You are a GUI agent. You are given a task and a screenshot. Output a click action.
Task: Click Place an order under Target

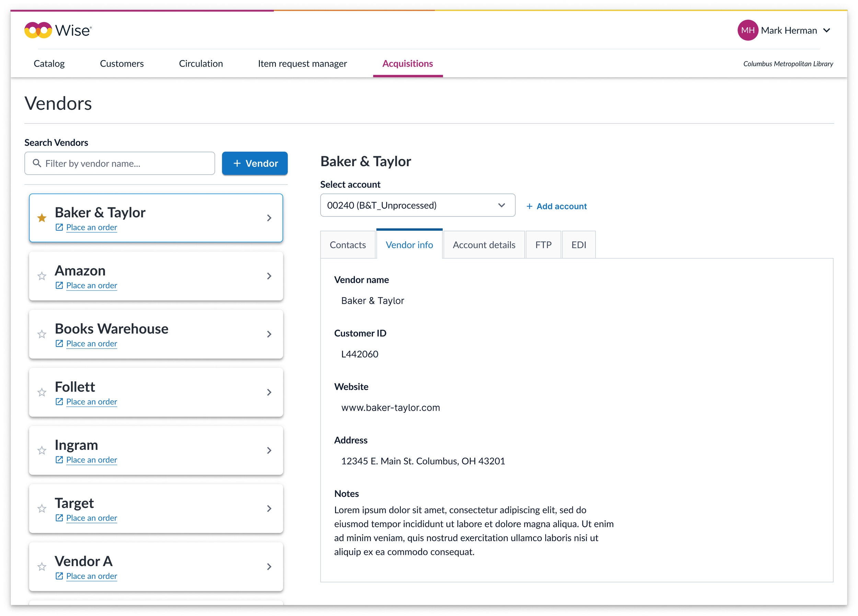[x=92, y=518]
